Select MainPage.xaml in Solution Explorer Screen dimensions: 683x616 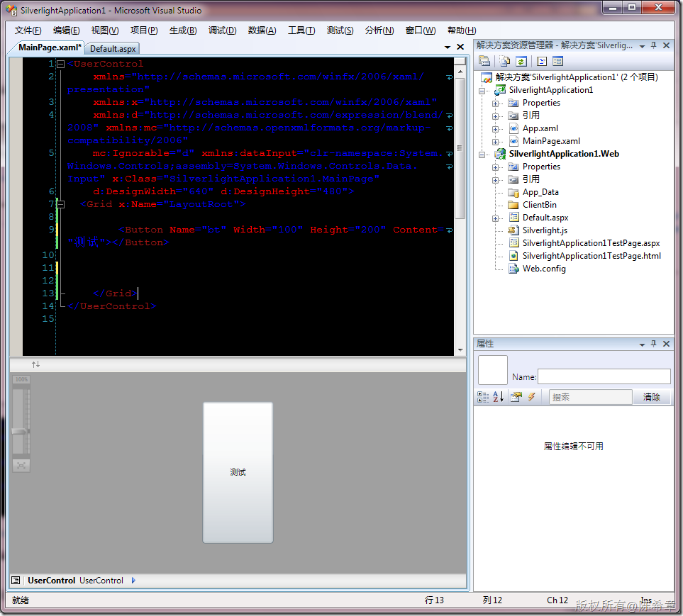(x=551, y=141)
